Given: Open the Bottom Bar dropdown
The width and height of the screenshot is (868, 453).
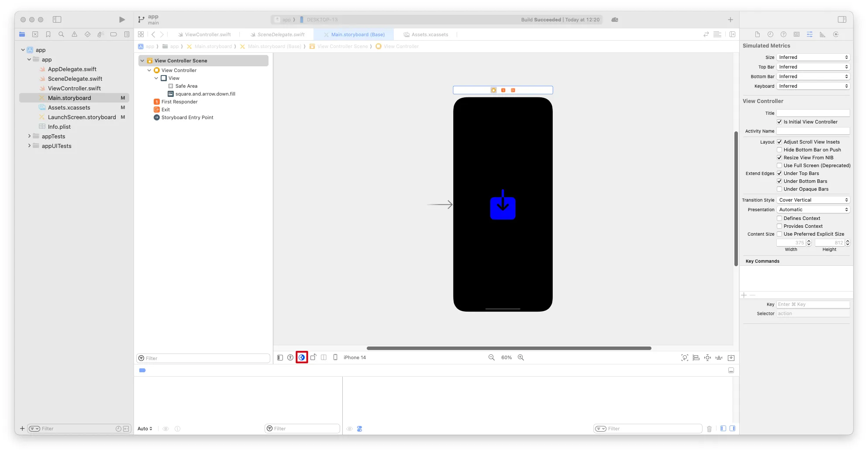Looking at the screenshot, I should (813, 76).
